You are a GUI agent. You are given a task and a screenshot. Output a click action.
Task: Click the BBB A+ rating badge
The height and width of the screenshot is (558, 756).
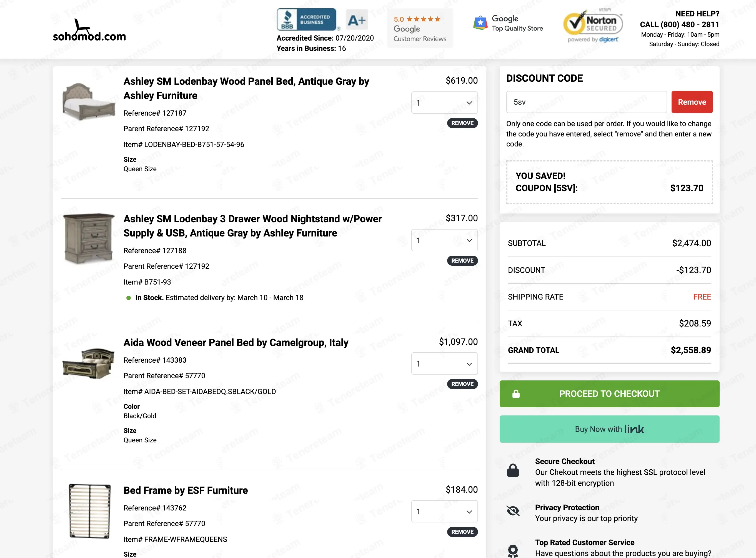click(357, 19)
